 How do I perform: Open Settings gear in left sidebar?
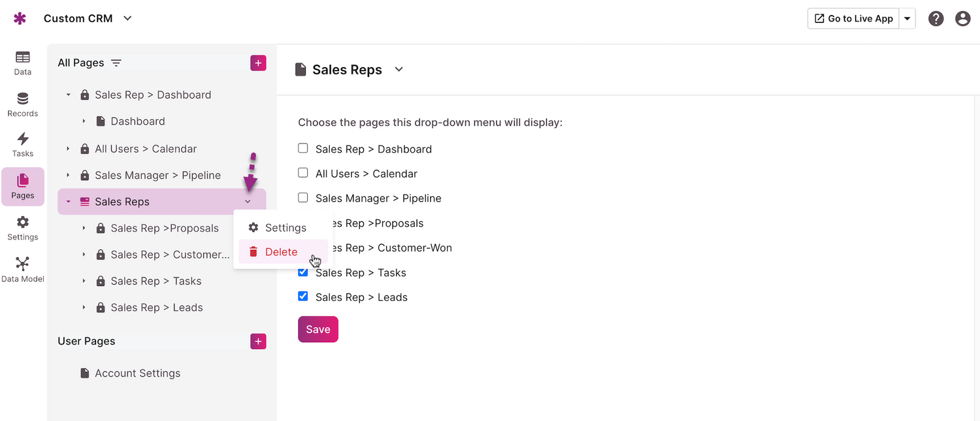[x=23, y=228]
